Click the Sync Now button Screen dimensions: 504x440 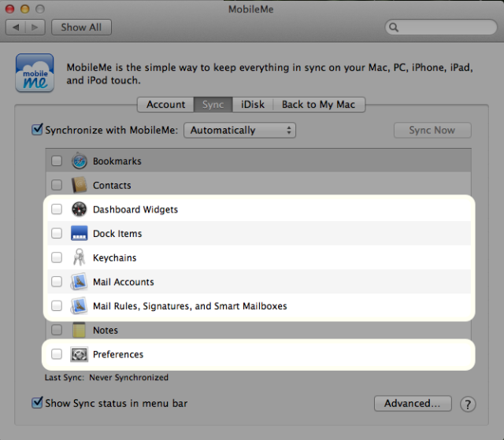click(432, 130)
